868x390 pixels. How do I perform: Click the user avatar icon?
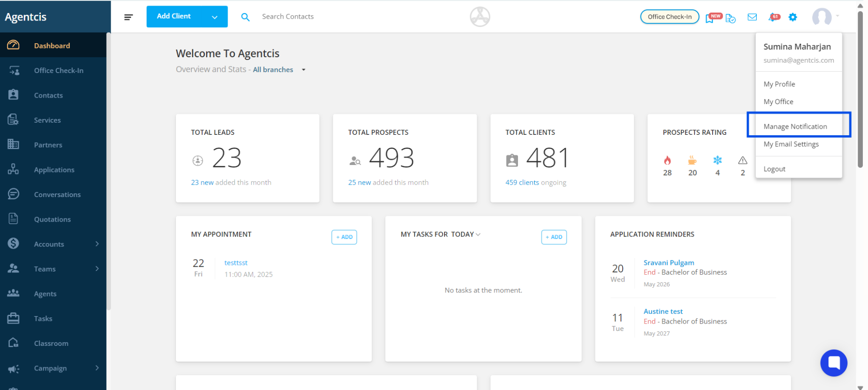click(821, 17)
